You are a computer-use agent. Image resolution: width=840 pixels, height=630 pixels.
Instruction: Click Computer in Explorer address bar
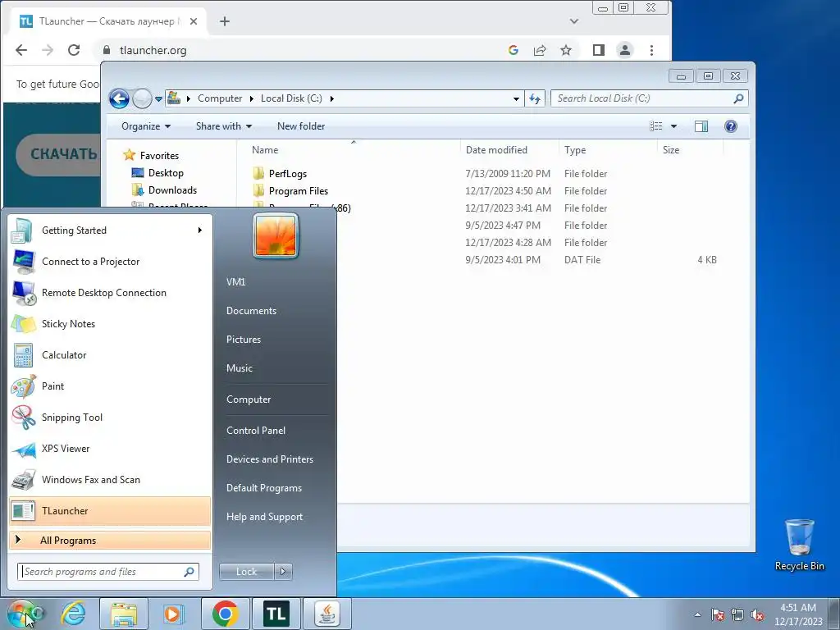[220, 98]
